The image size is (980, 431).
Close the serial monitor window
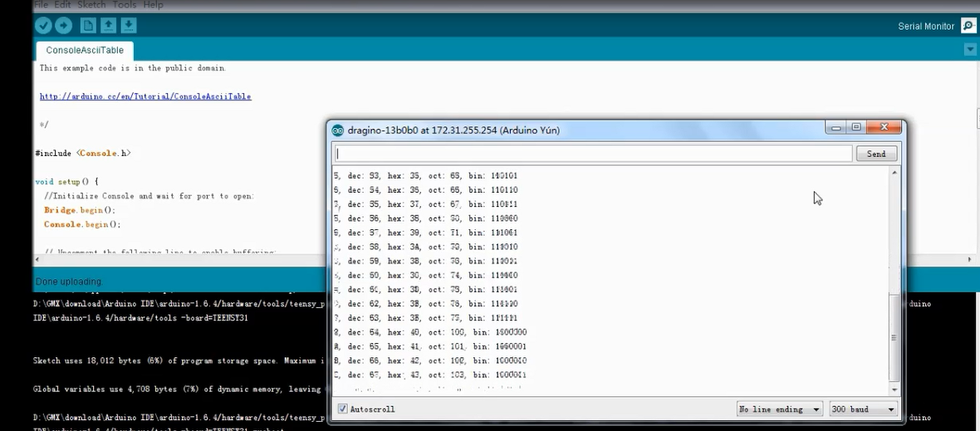coord(884,127)
